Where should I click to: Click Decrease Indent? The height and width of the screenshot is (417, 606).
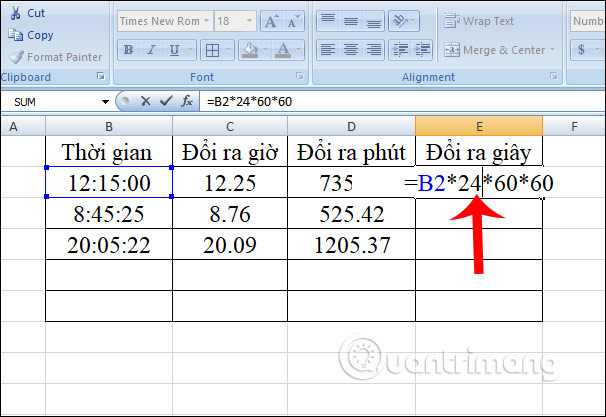pos(400,50)
